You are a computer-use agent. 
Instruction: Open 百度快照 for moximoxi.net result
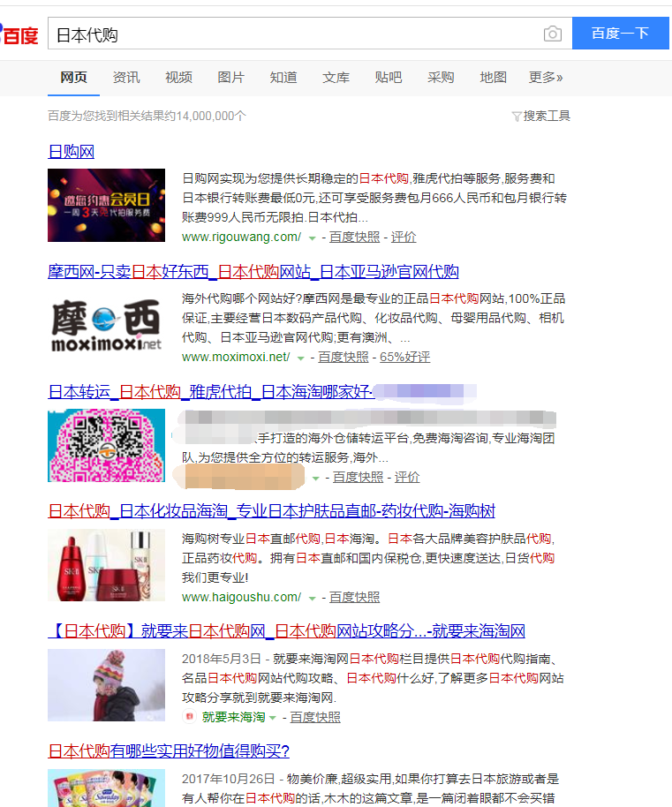(344, 357)
